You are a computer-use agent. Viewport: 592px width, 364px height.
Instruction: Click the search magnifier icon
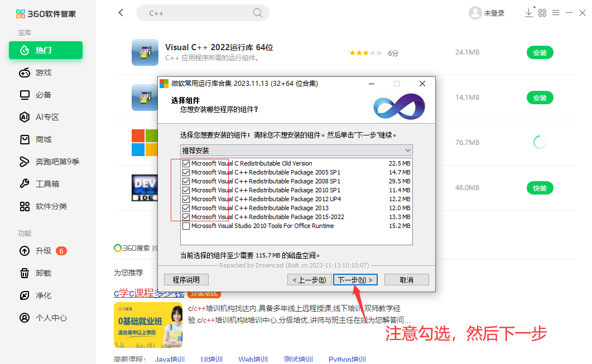coord(258,13)
